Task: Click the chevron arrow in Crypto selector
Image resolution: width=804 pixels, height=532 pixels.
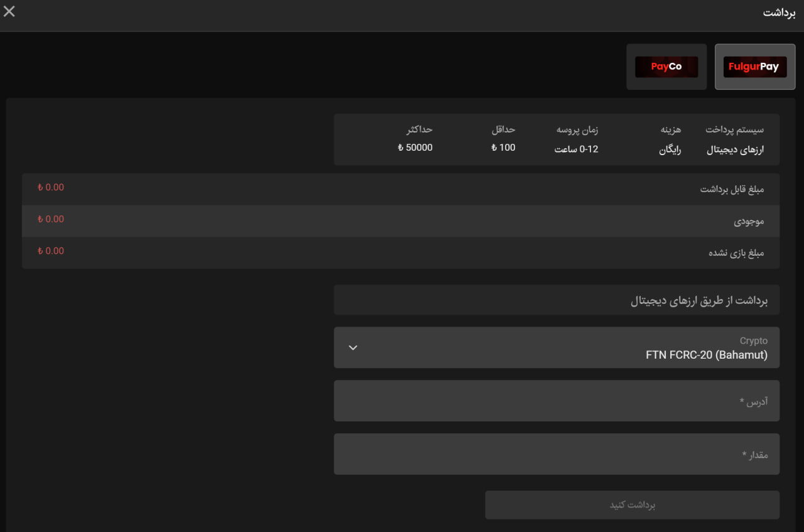Action: pos(353,347)
